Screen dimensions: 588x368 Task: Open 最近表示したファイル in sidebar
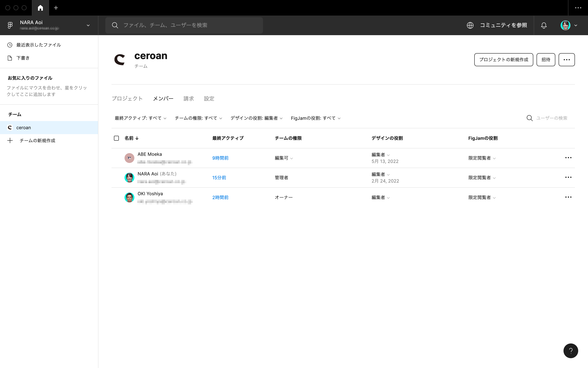point(49,45)
